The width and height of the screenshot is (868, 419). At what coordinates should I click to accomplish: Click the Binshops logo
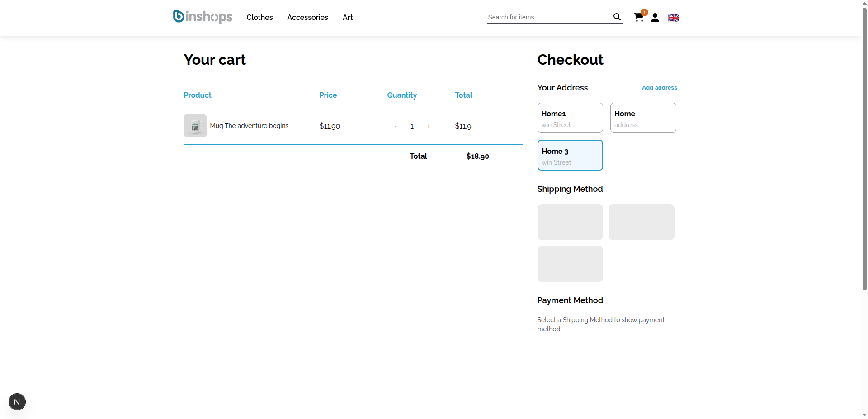coord(203,17)
